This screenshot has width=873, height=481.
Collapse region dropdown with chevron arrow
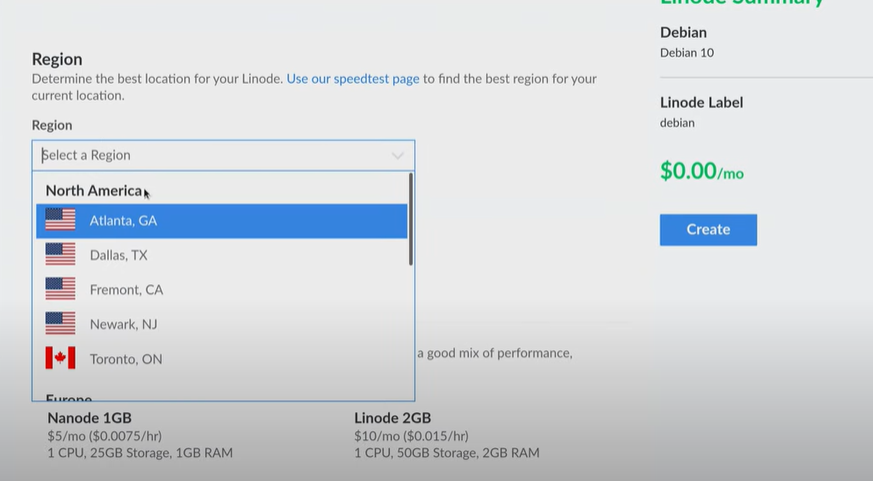click(397, 155)
